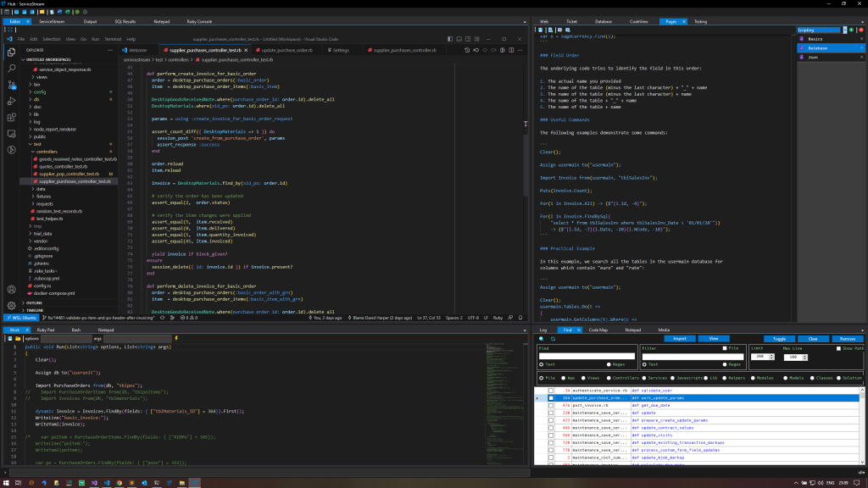Viewport: 868px width, 488px height.
Task: Click the Clear button in the Find panel
Action: 813,339
